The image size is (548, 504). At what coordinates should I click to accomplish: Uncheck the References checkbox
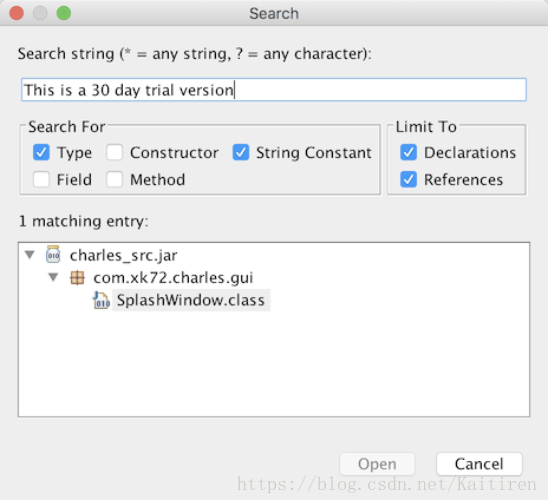point(409,180)
